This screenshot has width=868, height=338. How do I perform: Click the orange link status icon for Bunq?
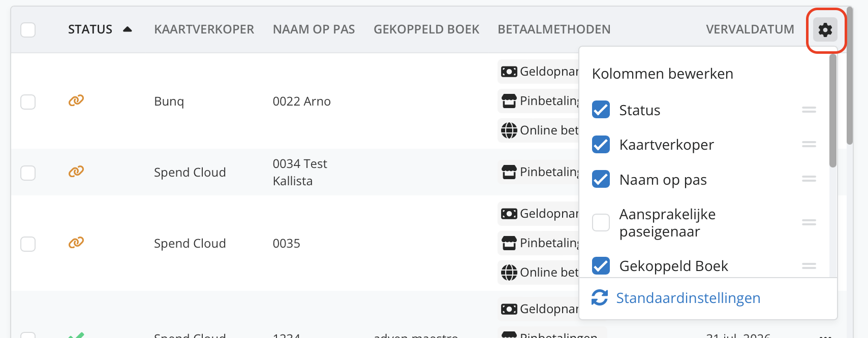(x=76, y=100)
